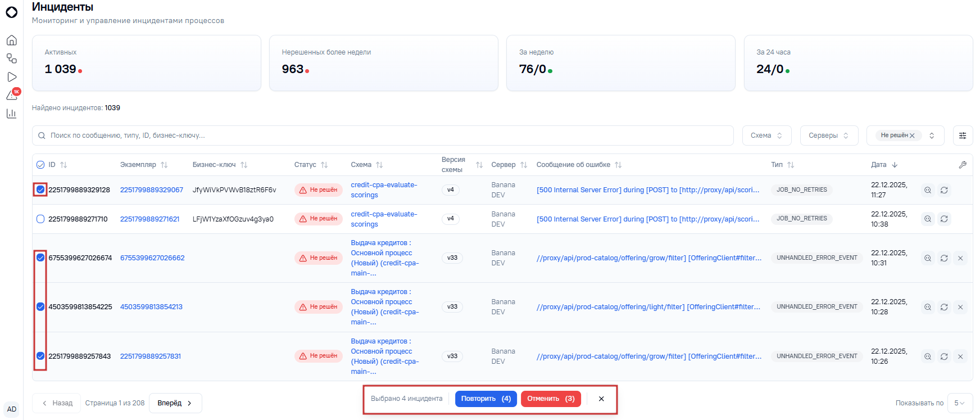980x420 pixels.
Task: Open instance link 2251799889257831
Action: pyautogui.click(x=151, y=356)
